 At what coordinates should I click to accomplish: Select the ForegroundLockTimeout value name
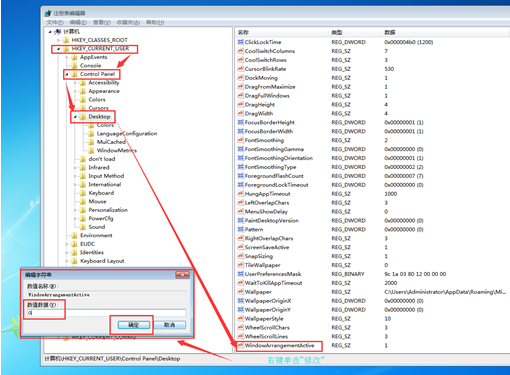point(276,185)
